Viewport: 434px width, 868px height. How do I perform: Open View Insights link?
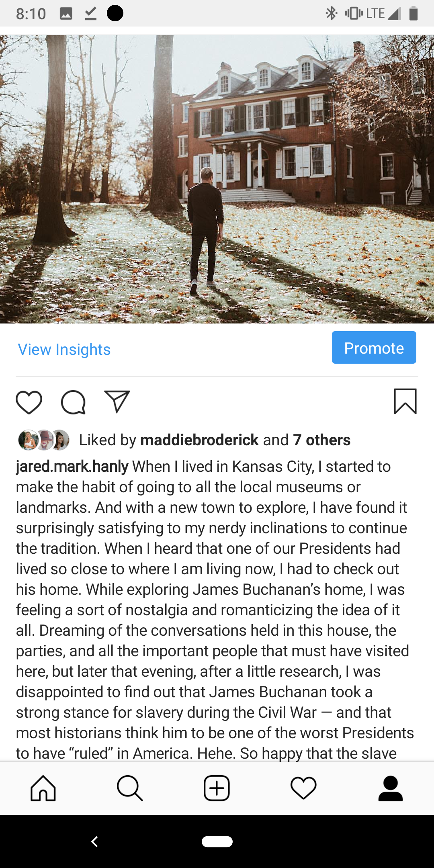click(x=64, y=350)
